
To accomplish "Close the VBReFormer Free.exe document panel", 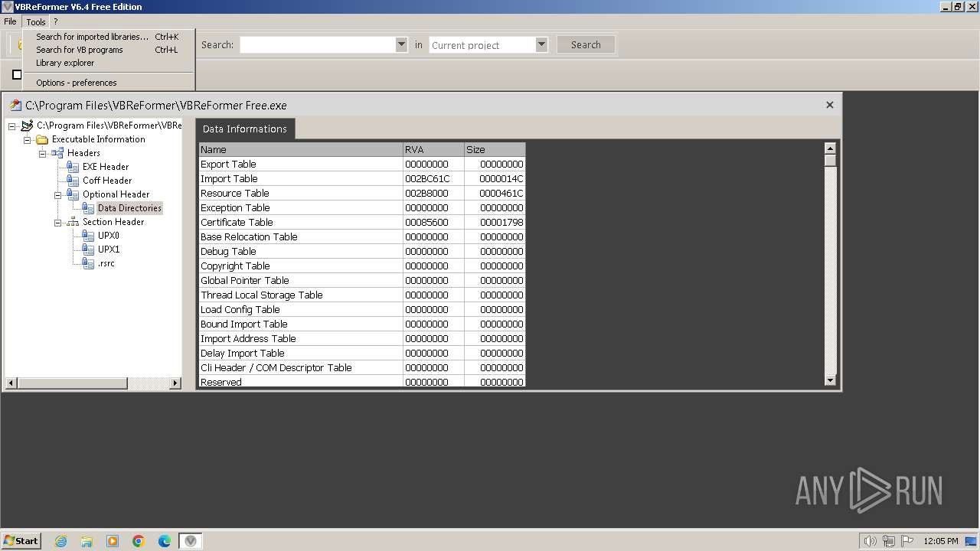I will (x=829, y=105).
